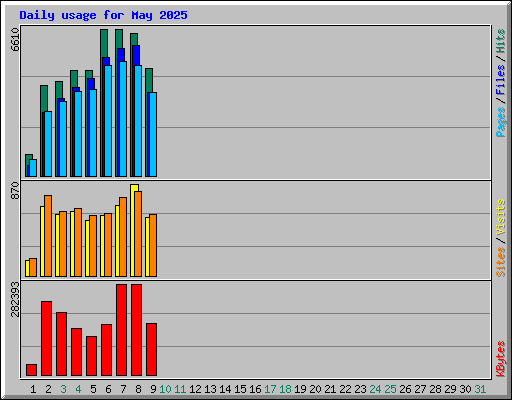This screenshot has height=400, width=512.
Task: Select the red KBytes bar for day 4
Action: (x=76, y=352)
